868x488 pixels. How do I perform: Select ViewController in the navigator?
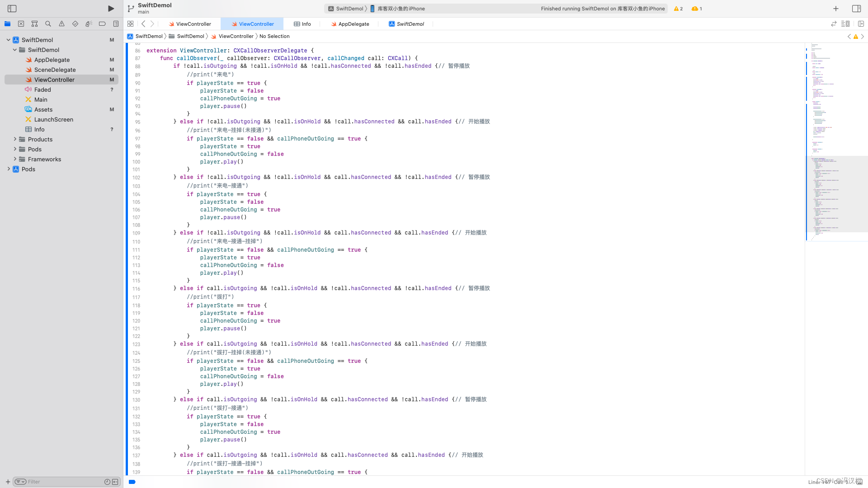click(61, 80)
